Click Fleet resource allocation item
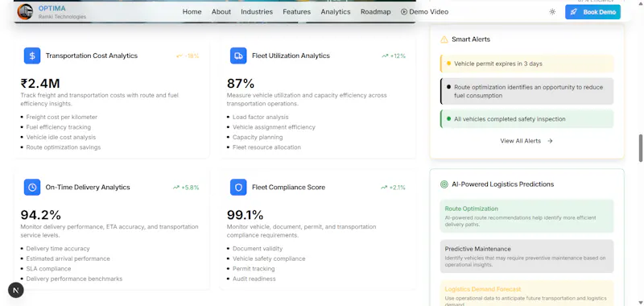The image size is (644, 306). 266,147
